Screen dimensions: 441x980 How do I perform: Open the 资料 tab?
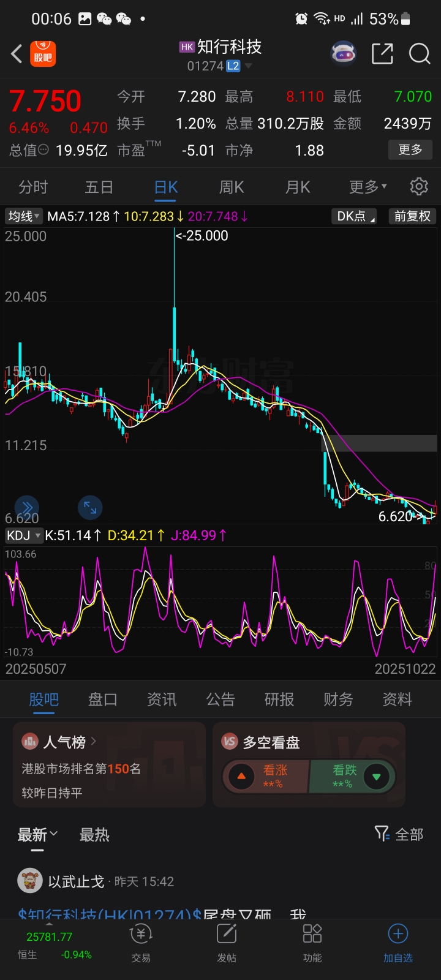(397, 699)
